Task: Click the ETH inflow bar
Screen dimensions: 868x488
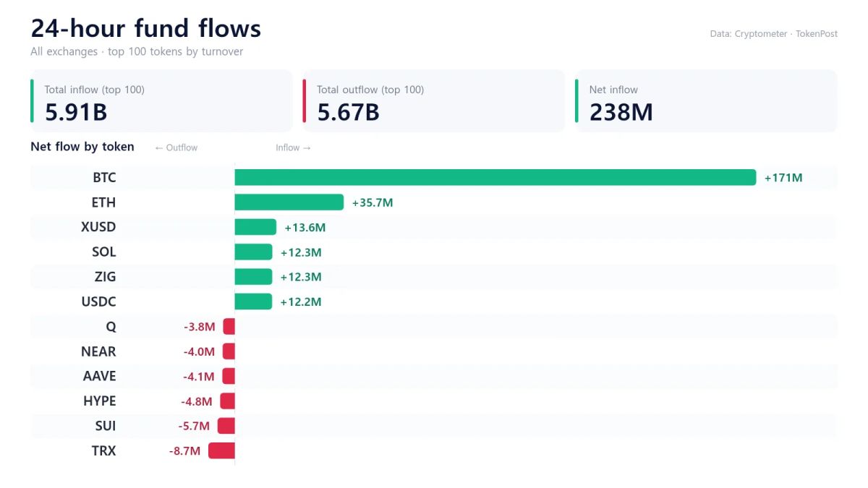Action: coord(289,202)
